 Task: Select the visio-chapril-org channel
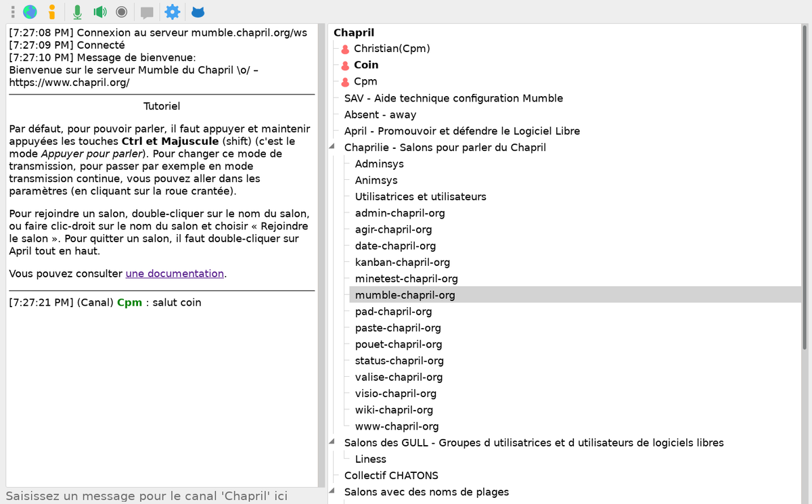point(396,393)
